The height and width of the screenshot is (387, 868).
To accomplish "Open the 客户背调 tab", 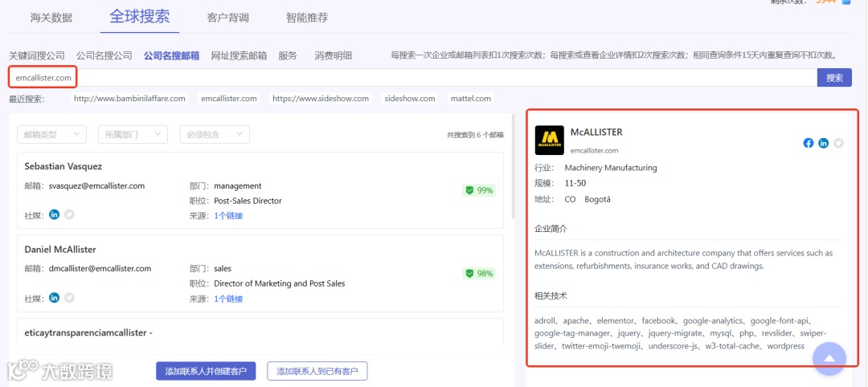I will point(227,18).
